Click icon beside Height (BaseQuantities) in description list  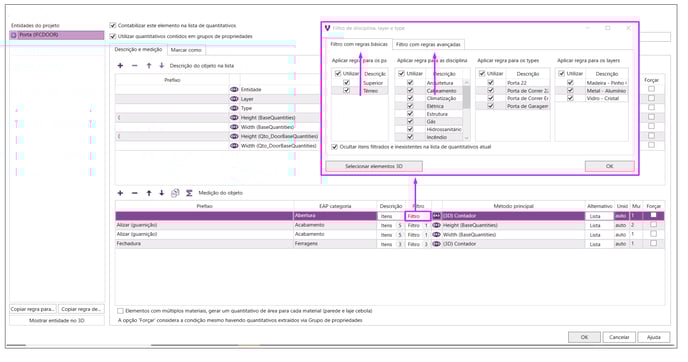234,118
